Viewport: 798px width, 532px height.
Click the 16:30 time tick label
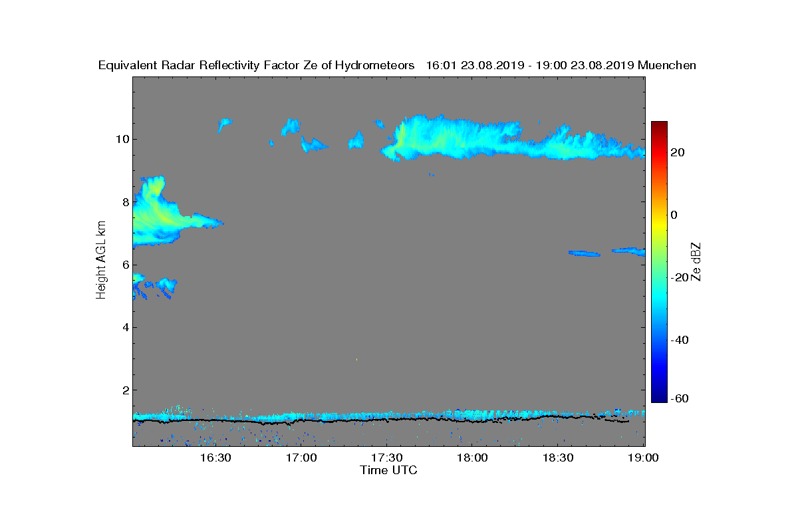click(x=215, y=458)
